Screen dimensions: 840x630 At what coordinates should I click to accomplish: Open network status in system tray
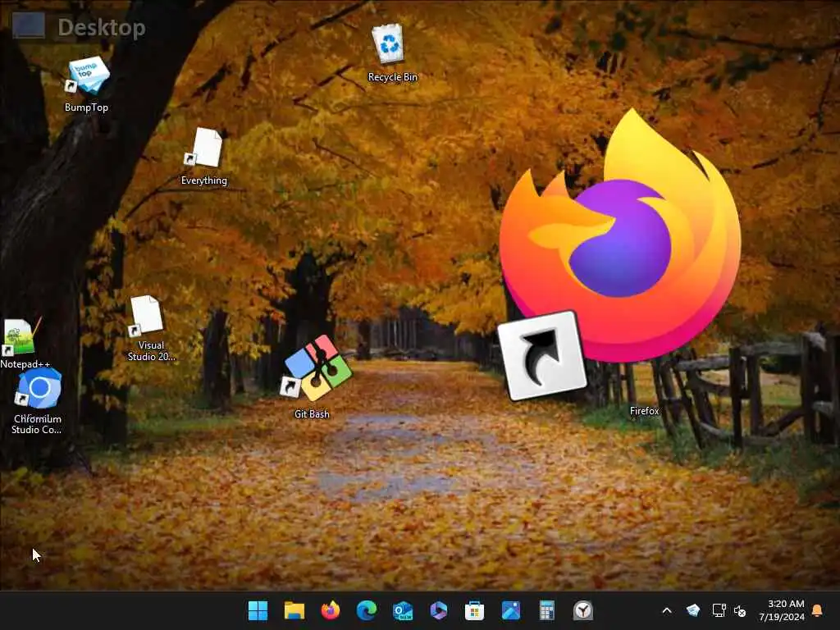[x=719, y=610]
